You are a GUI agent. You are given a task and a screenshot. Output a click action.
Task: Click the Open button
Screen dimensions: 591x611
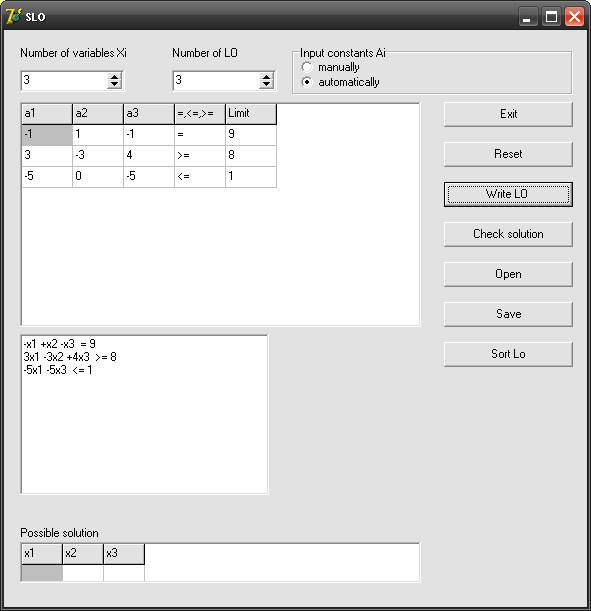508,274
